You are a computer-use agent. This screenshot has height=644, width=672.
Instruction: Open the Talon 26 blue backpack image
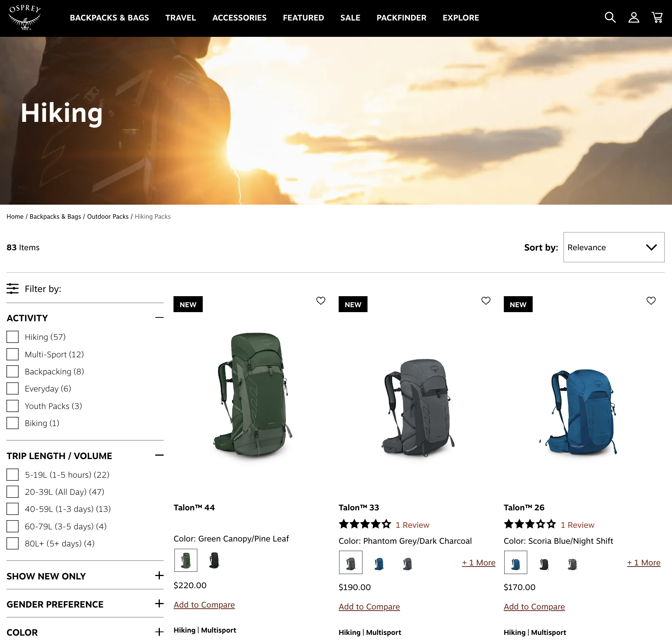pos(579,412)
